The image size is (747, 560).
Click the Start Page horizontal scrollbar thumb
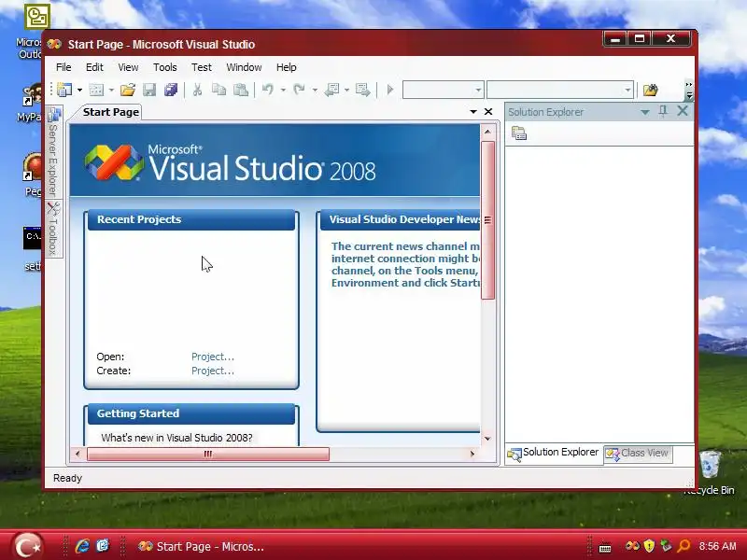[207, 454]
